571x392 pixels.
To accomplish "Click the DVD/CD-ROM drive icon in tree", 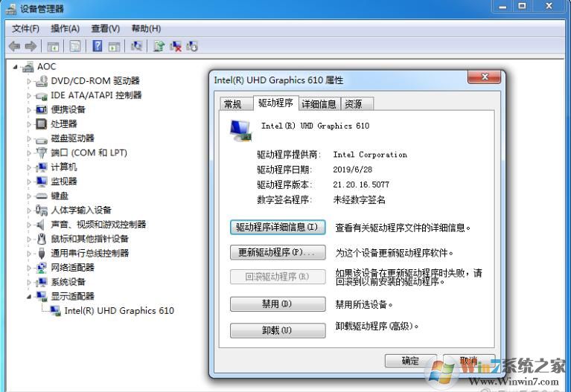I will coord(42,81).
